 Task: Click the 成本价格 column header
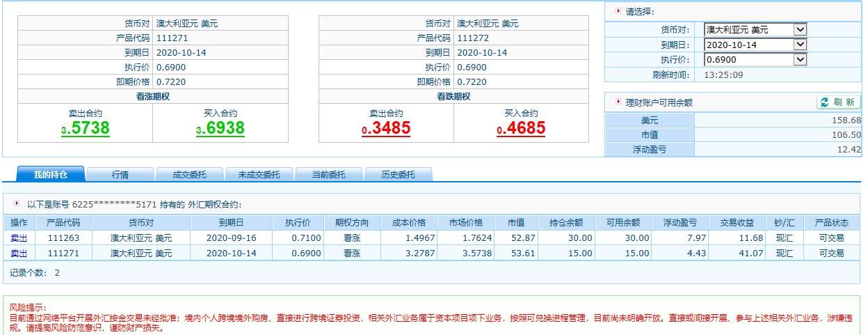tap(409, 223)
